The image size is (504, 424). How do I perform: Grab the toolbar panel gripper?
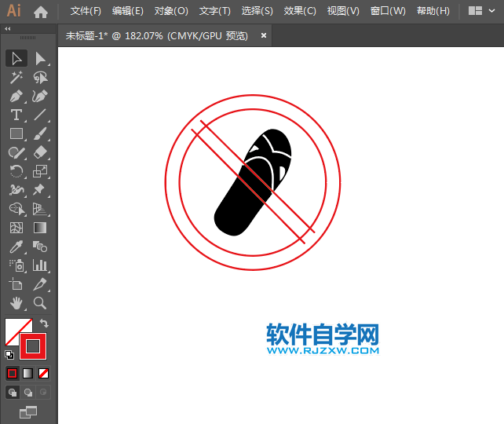coord(28,38)
